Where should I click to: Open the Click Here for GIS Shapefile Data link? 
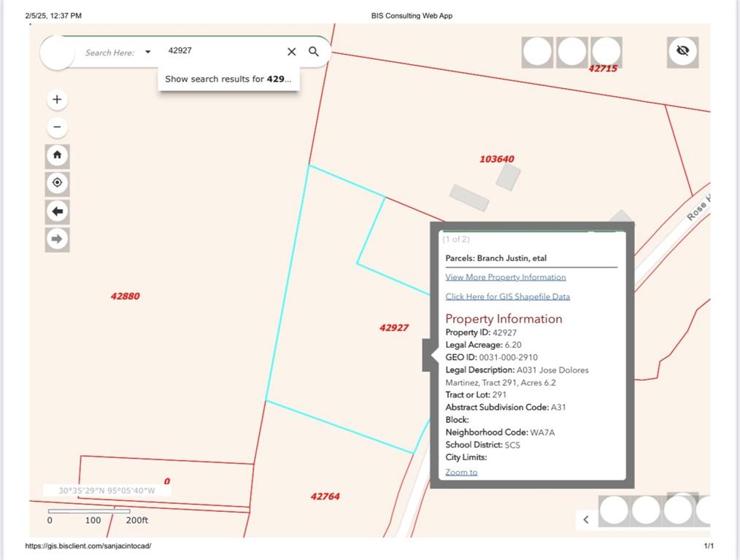tap(507, 297)
